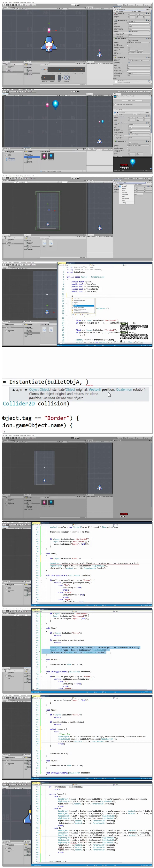Choose Add Tag... in the Tag list
Screen dimensions: 154x868
click(124, 203)
